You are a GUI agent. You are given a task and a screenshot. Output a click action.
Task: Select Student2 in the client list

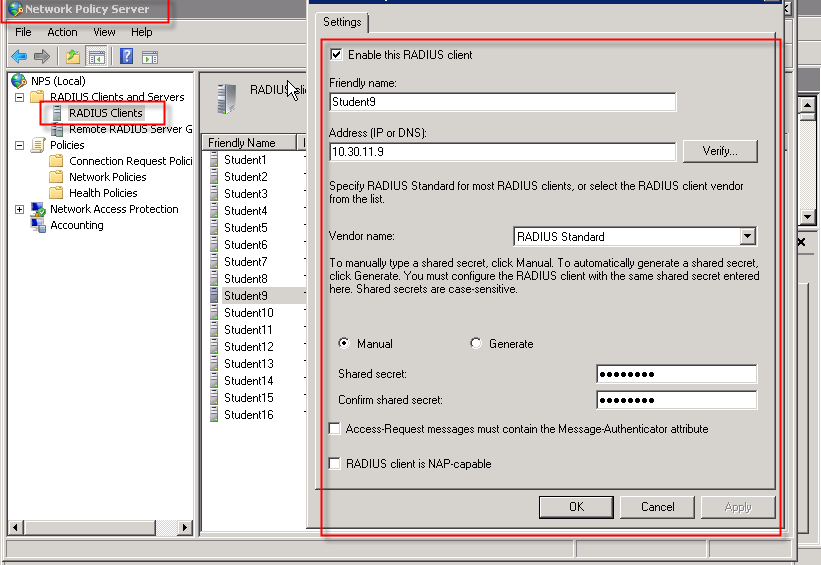(246, 176)
